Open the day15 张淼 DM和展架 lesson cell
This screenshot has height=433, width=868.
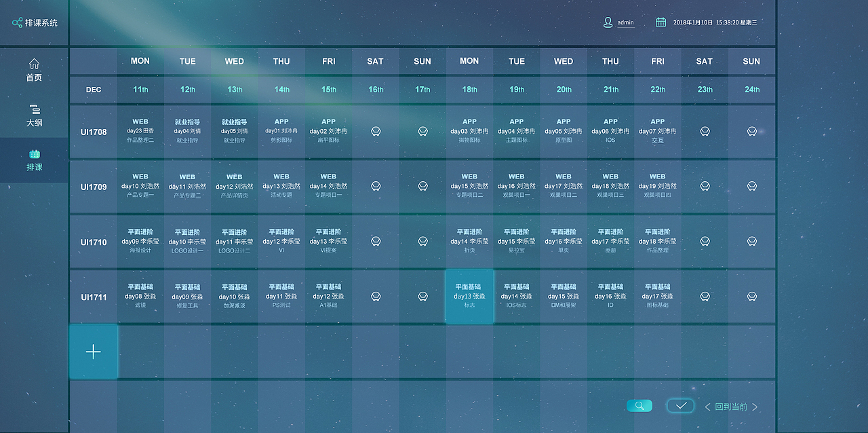click(x=564, y=296)
